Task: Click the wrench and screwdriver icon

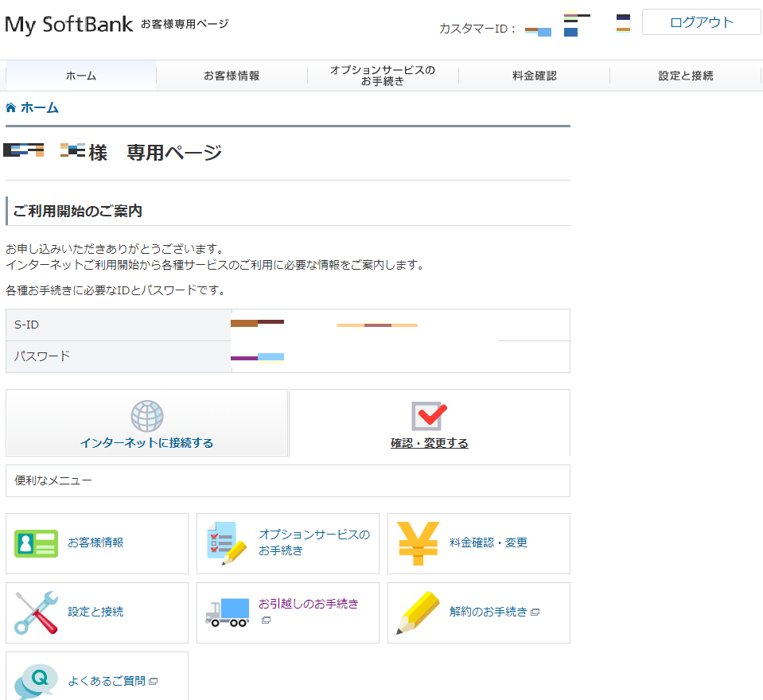Action: 36,613
